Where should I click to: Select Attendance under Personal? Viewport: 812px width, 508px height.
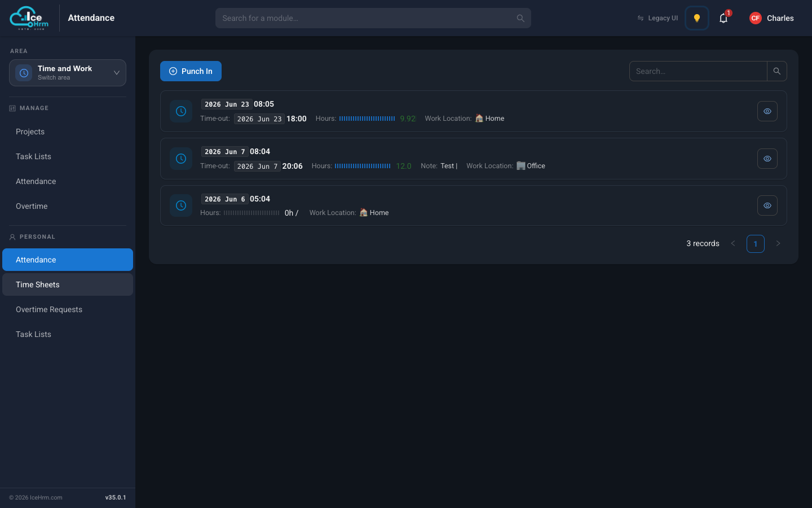(x=68, y=260)
